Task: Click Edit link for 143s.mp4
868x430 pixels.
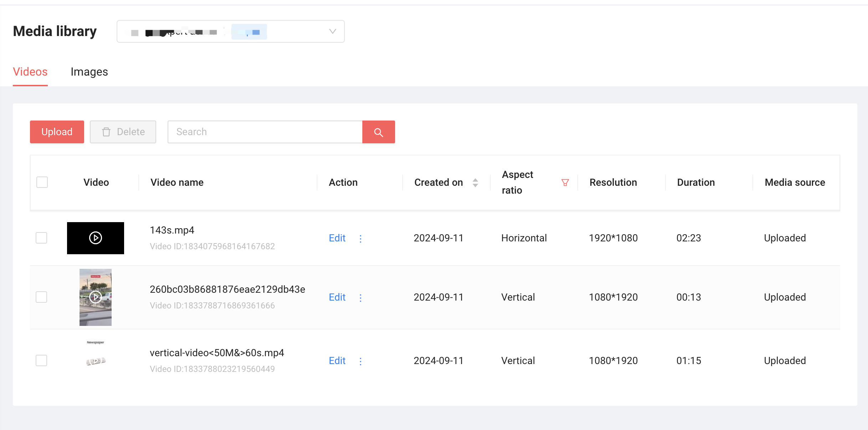Action: (337, 238)
